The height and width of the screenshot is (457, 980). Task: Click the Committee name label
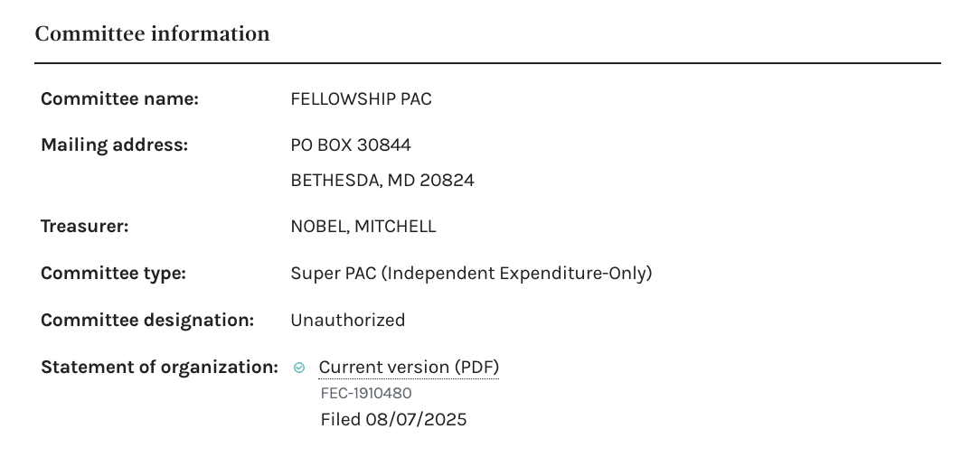click(x=119, y=99)
